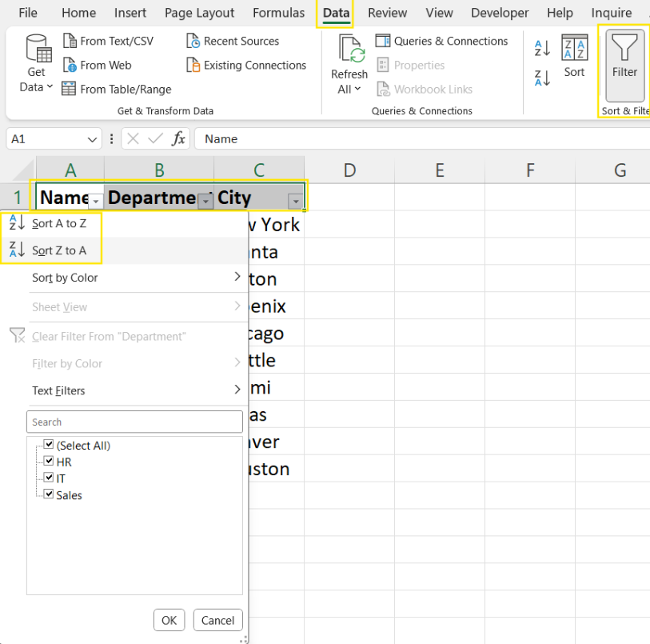Viewport: 650px width, 644px height.
Task: Switch to the Formulas ribbon tab
Action: (278, 13)
